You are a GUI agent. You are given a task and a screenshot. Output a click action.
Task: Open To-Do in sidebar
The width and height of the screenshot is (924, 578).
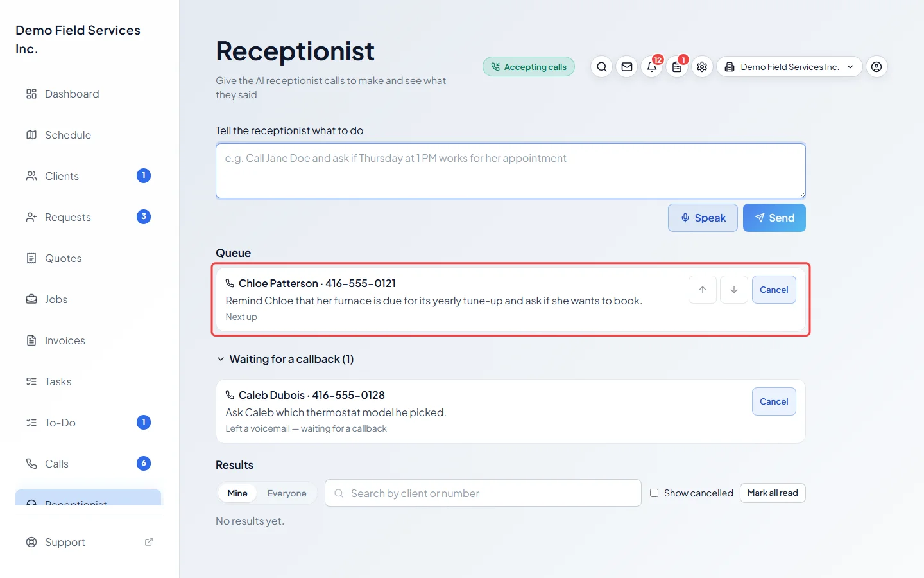coord(89,423)
